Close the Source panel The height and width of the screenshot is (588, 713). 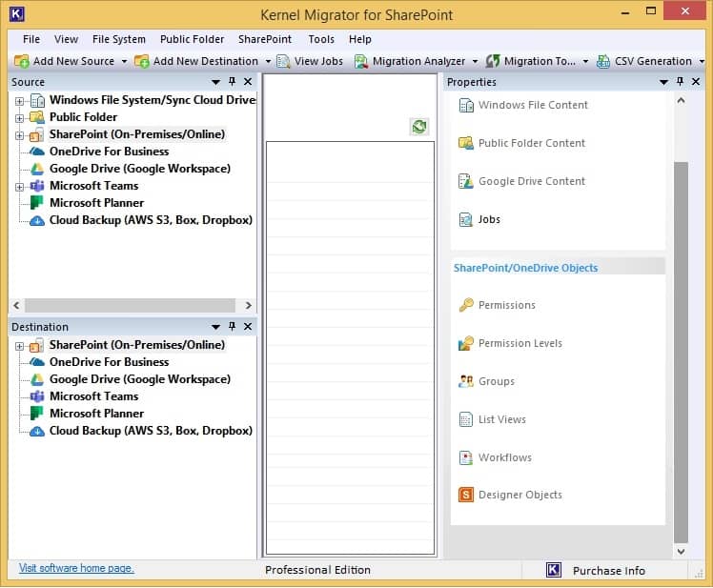click(248, 82)
